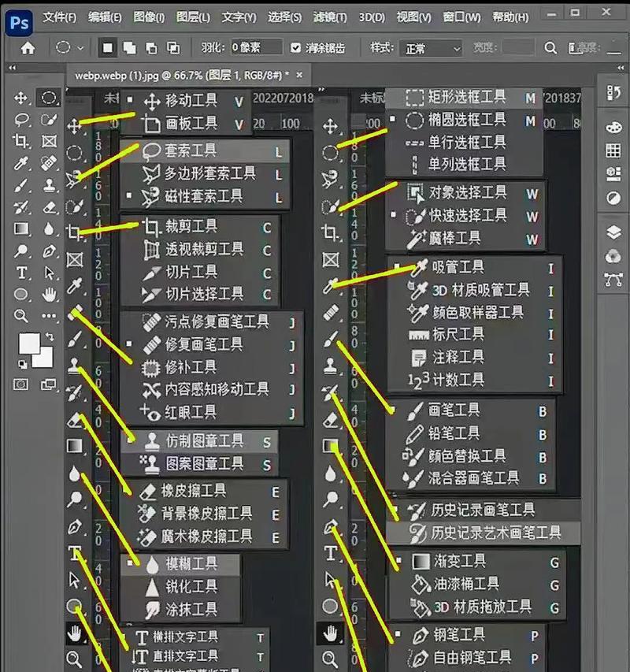The height and width of the screenshot is (672, 630).
Task: Select the Healing Brush tool in the main toolbar
Action: point(49,163)
